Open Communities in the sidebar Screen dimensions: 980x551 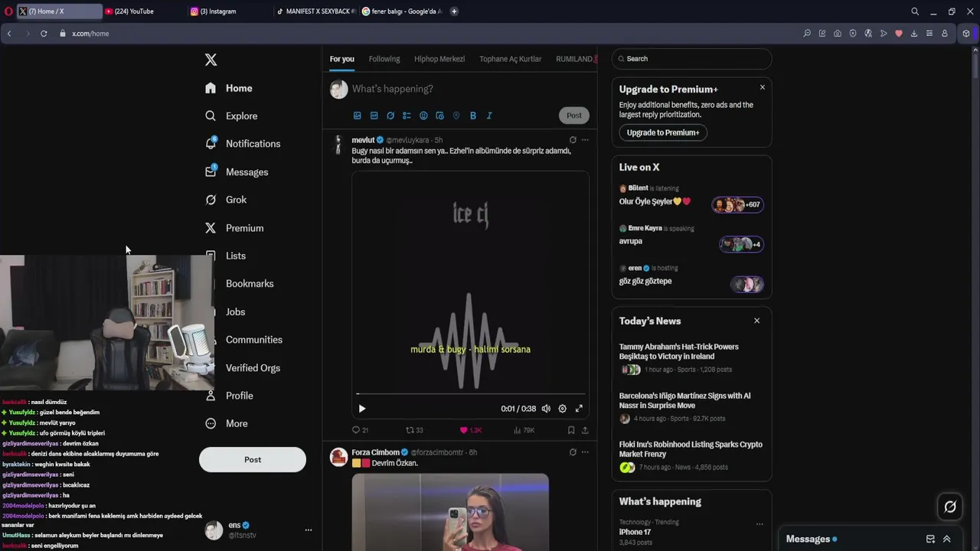(x=253, y=340)
